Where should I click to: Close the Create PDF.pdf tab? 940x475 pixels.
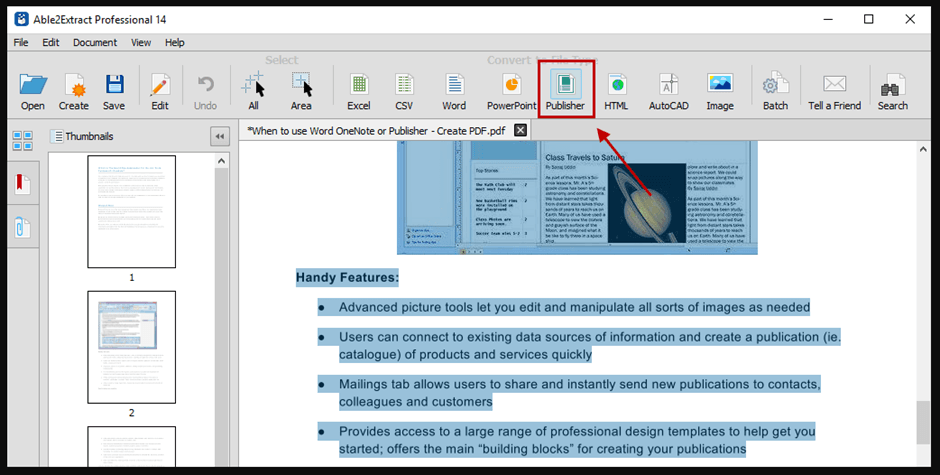click(x=520, y=130)
